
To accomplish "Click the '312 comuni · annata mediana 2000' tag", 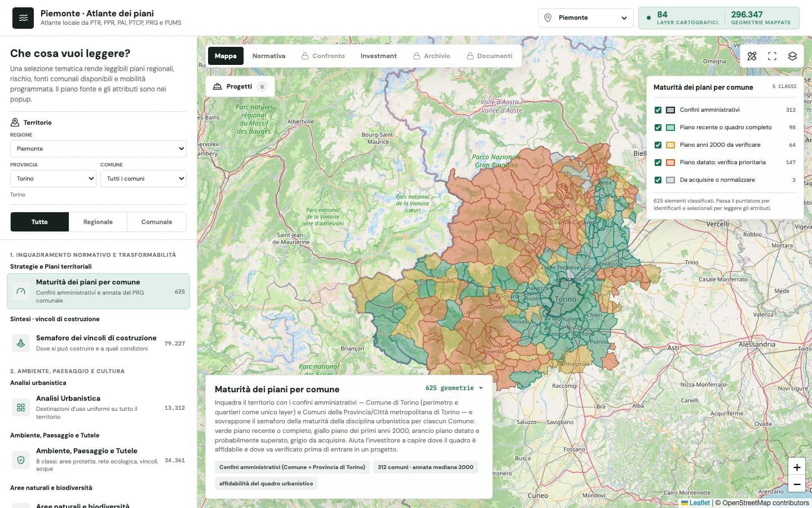I will pyautogui.click(x=426, y=467).
